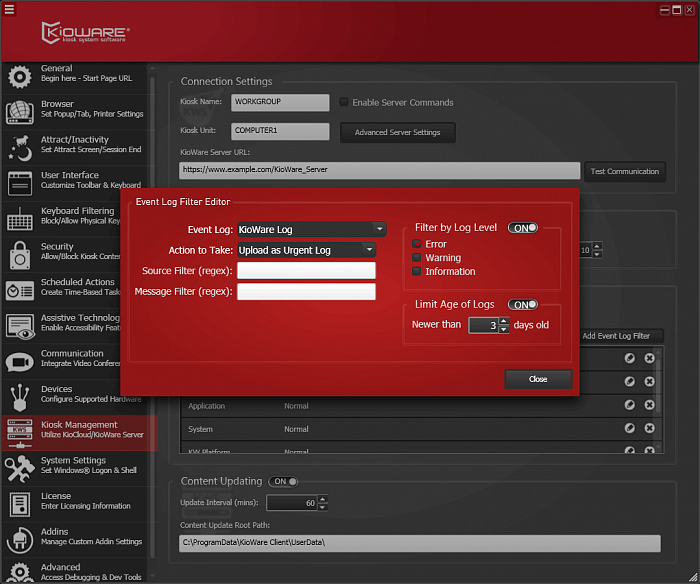Select the Application row's Normal text

(296, 406)
